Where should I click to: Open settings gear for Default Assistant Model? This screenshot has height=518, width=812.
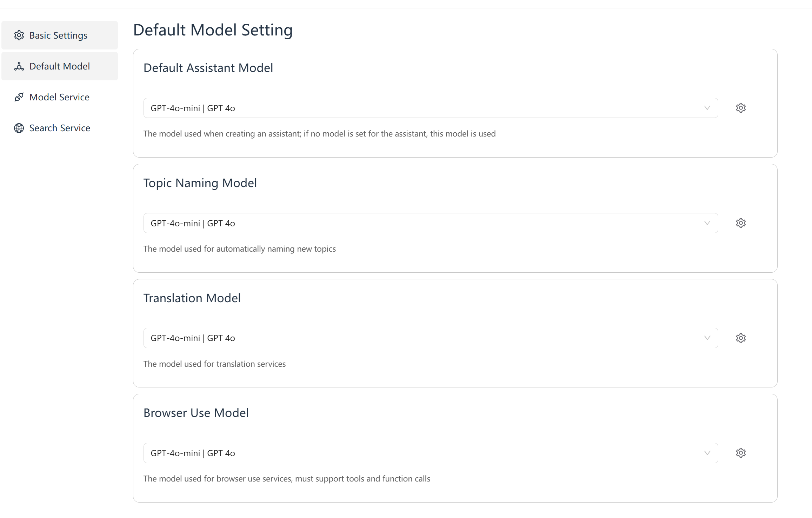point(741,108)
